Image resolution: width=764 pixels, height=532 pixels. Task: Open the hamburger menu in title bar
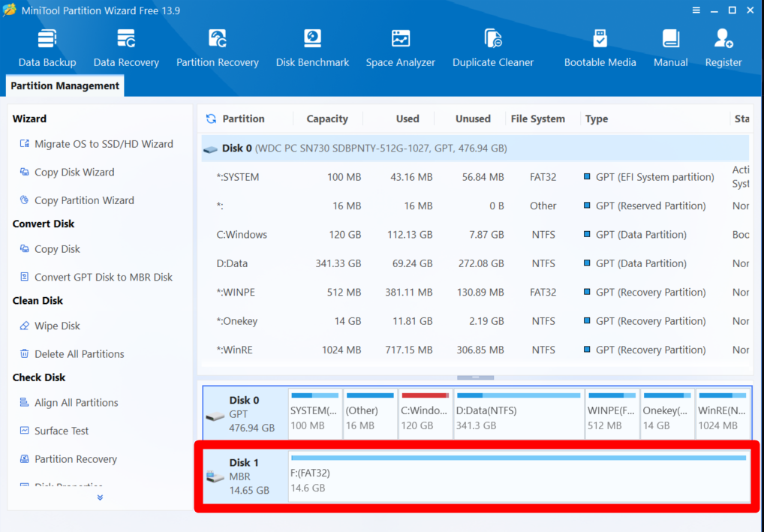[696, 11]
